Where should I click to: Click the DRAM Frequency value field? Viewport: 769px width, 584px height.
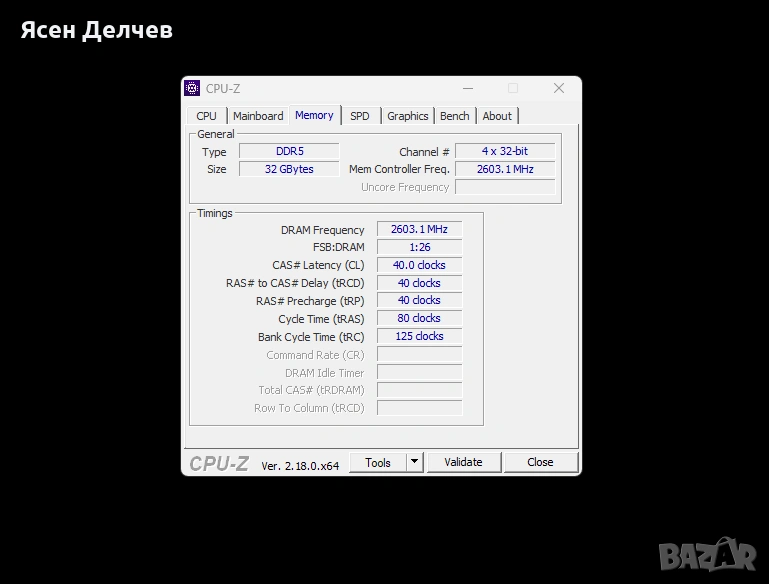tap(419, 230)
